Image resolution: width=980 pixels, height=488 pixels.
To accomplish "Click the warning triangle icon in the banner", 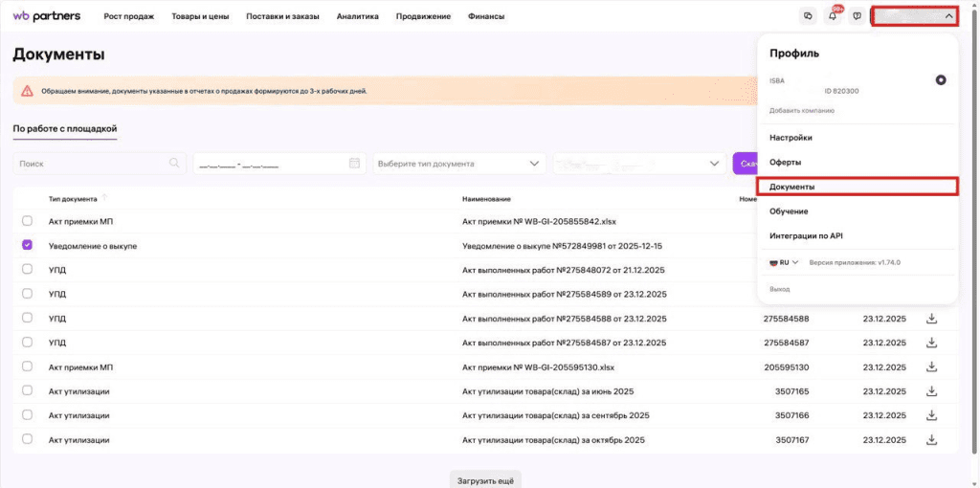I will pyautogui.click(x=27, y=91).
